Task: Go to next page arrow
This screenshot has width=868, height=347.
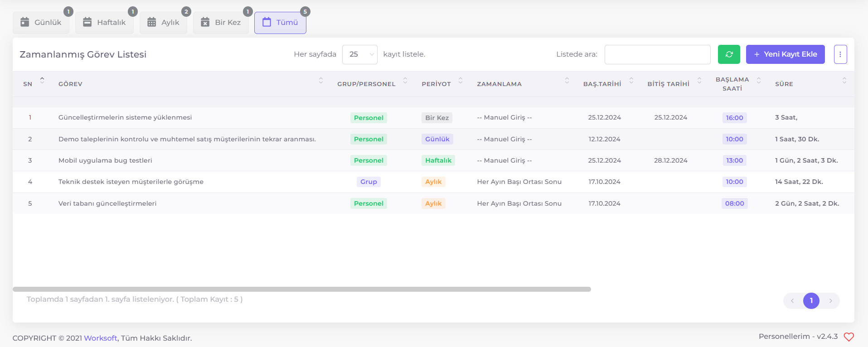Action: click(830, 301)
